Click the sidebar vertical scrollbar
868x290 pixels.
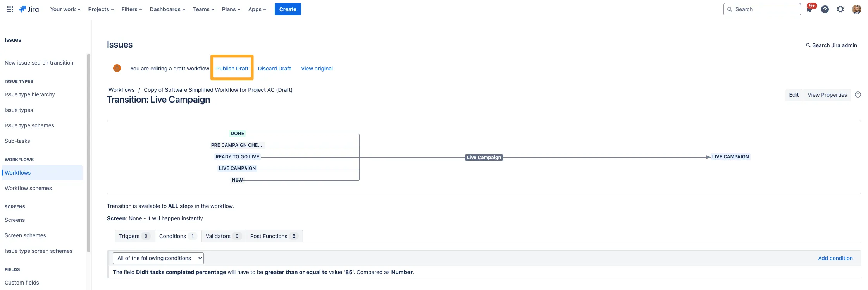point(89,153)
